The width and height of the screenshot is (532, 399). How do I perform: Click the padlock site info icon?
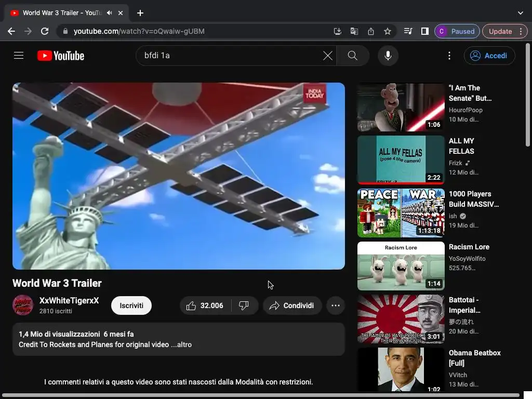(x=65, y=31)
